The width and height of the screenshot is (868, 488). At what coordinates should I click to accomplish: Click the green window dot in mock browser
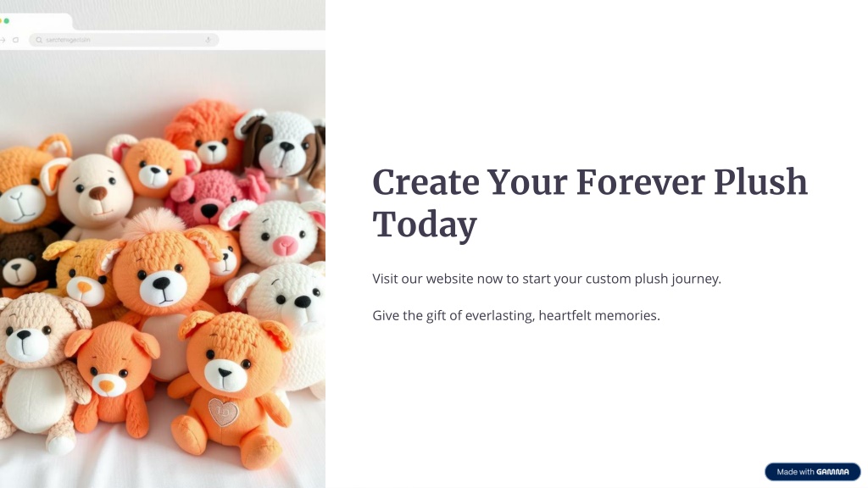7,21
